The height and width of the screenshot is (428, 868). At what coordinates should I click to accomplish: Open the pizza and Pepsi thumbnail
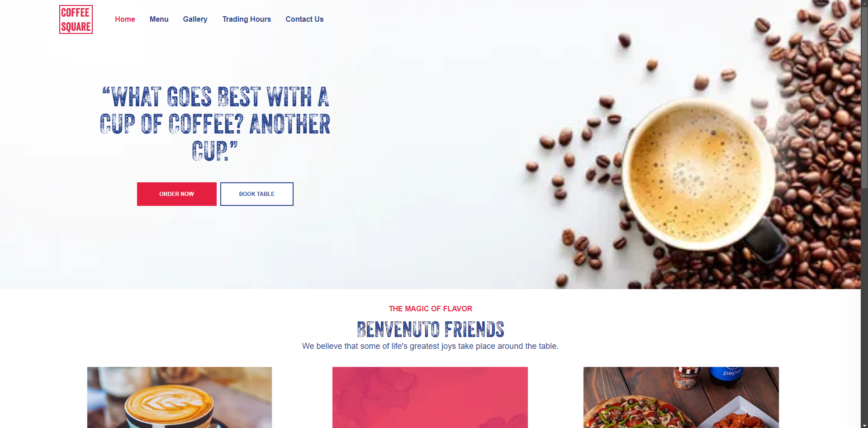point(681,397)
